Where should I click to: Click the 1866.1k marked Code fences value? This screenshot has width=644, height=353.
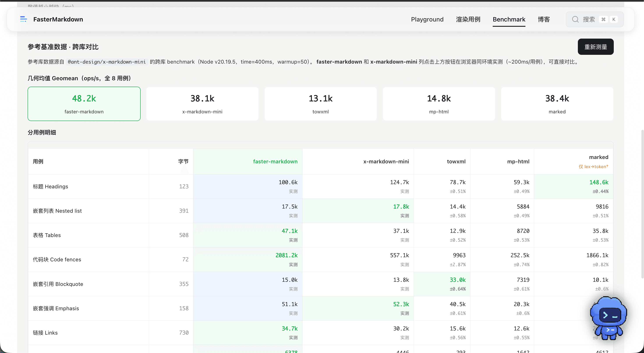coord(597,255)
